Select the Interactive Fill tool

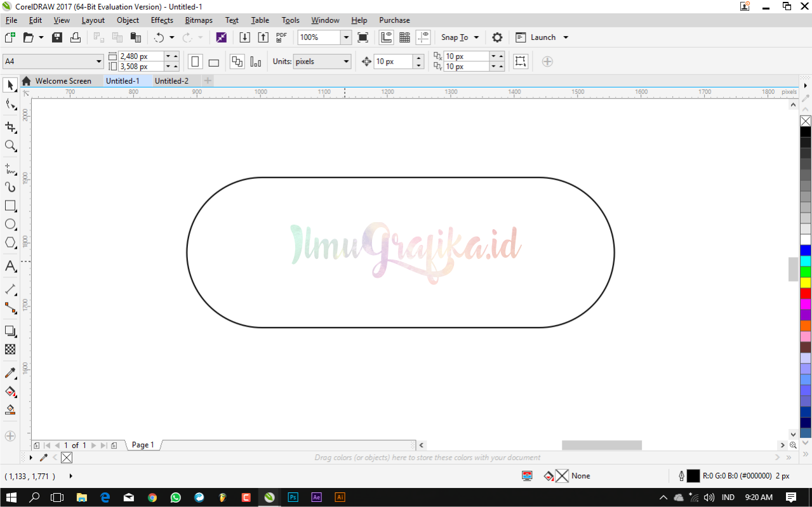[x=10, y=392]
